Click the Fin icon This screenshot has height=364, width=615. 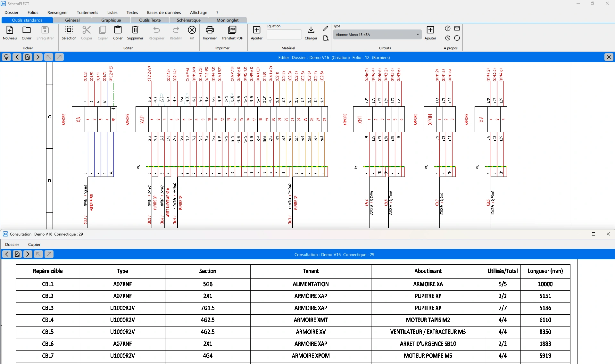[192, 30]
